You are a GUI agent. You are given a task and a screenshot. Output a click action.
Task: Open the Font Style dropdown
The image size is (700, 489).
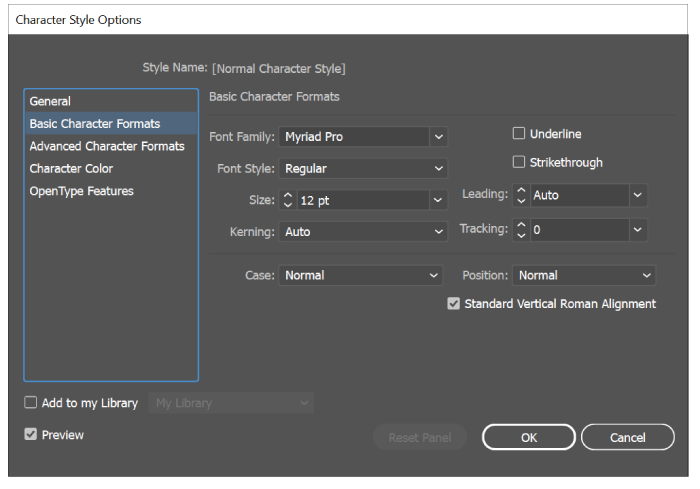click(x=363, y=168)
